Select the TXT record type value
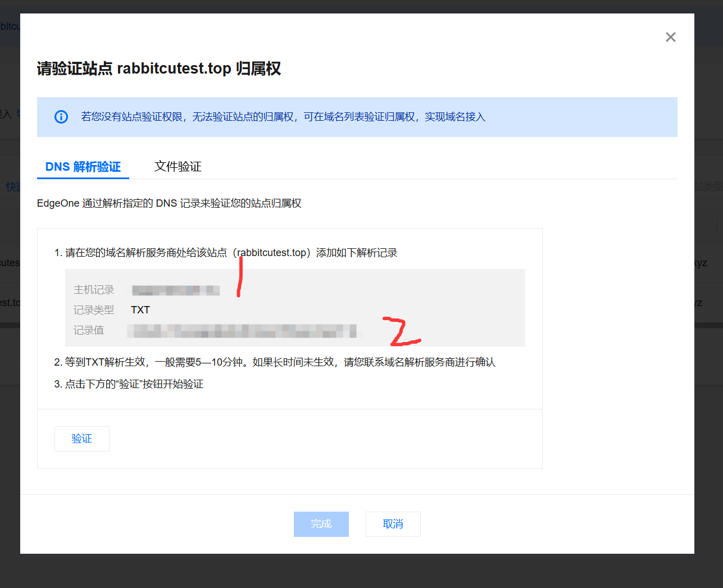 (140, 310)
